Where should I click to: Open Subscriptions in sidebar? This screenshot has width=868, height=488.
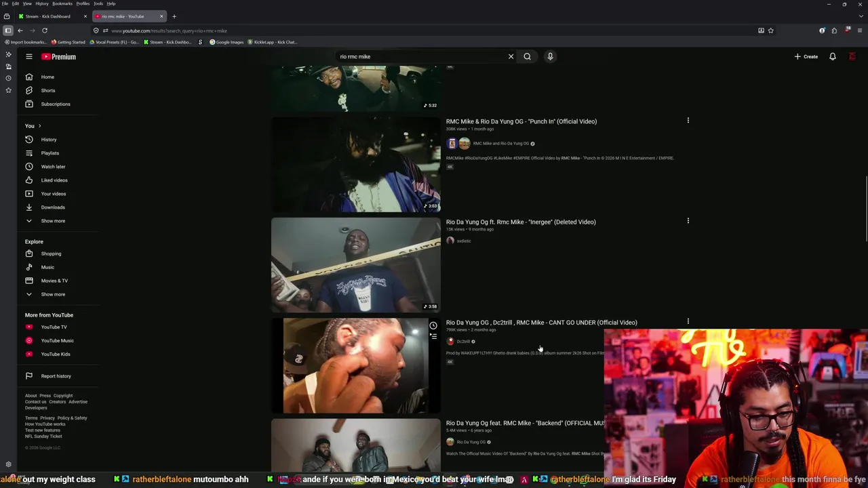(55, 104)
